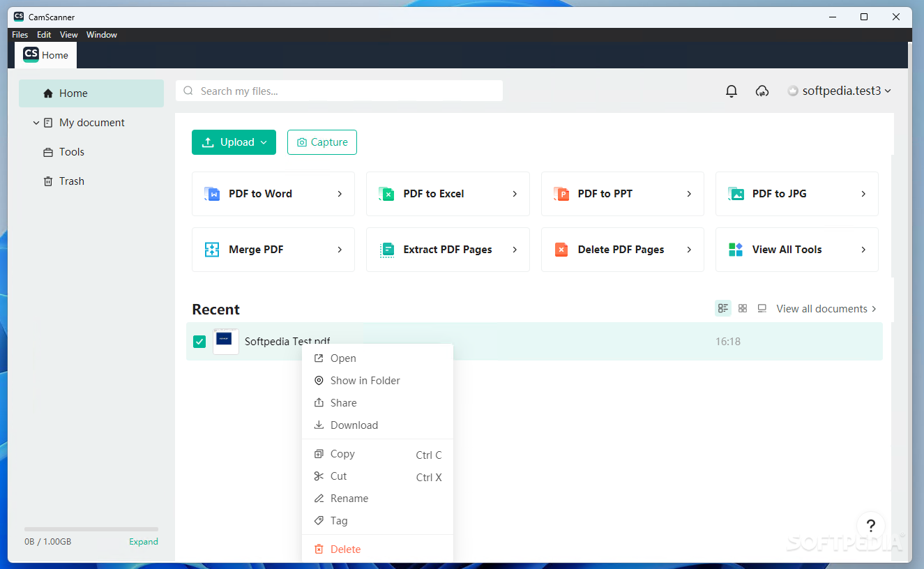Click the PDF to JPG arrow chevron
The image size is (924, 569).
(863, 194)
